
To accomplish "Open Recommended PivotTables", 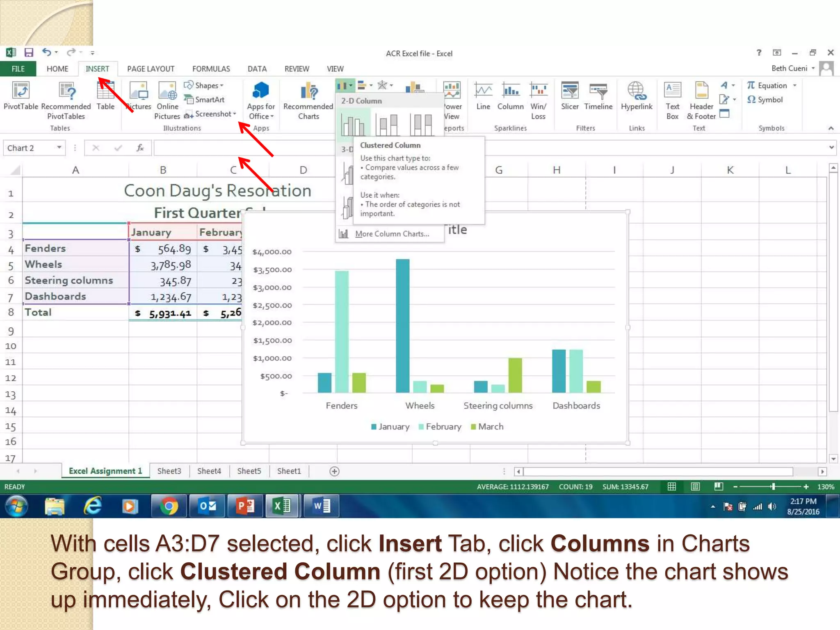I will [66, 100].
